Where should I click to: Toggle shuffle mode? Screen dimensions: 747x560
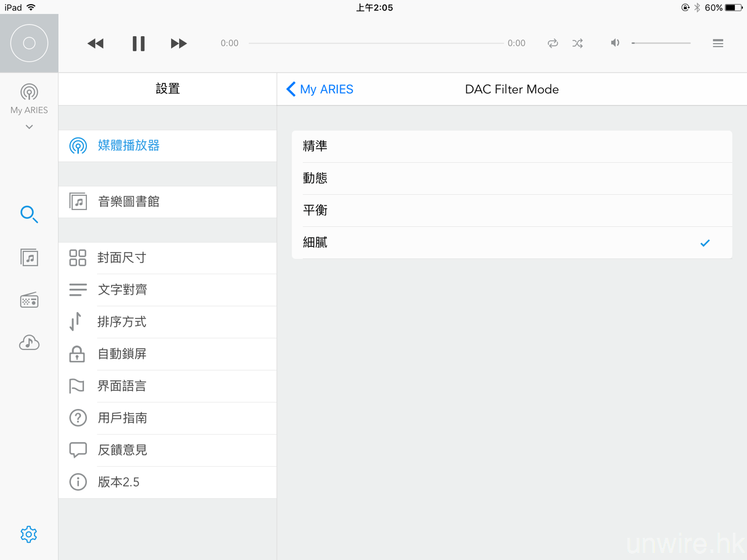[x=578, y=43]
